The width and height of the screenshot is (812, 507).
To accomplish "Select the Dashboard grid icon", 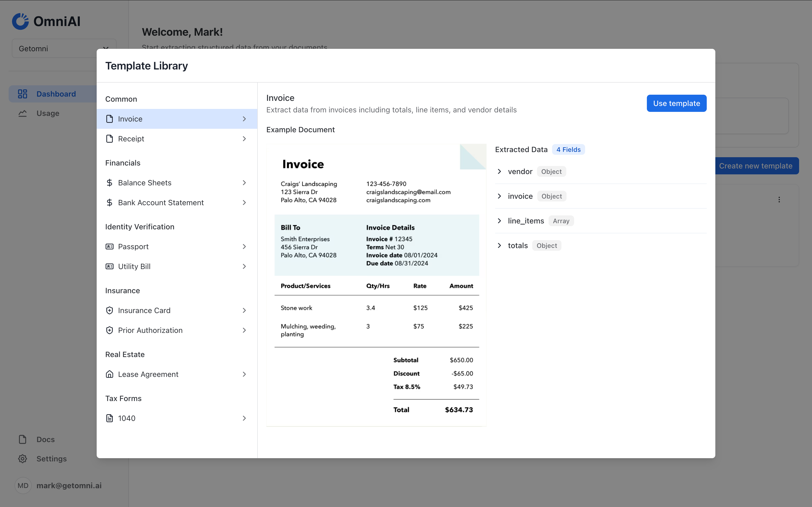I will tap(22, 94).
